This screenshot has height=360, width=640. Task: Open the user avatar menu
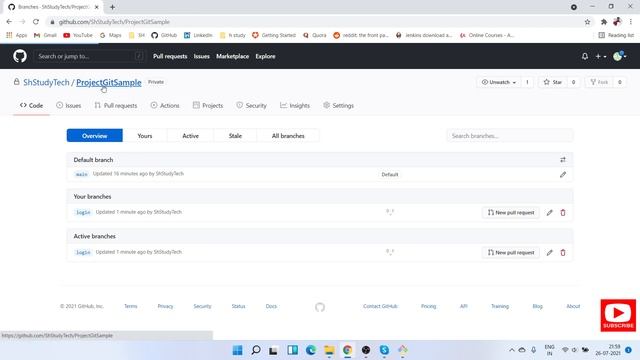620,56
